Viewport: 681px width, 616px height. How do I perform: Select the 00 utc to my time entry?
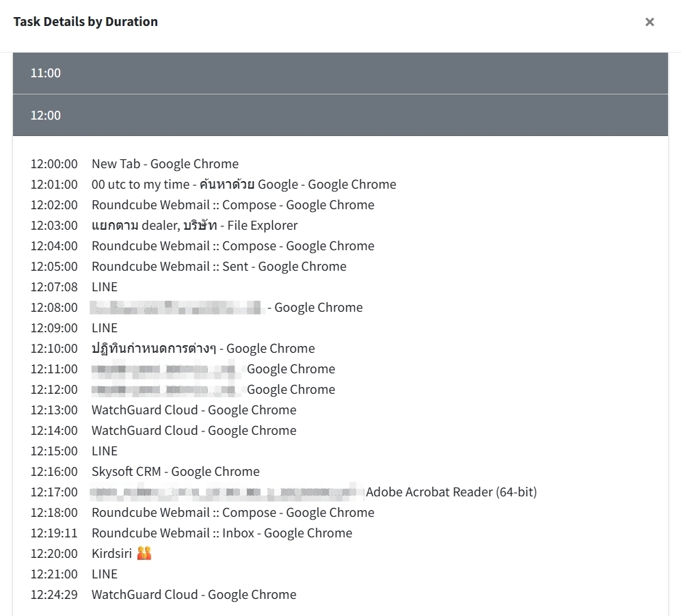[x=213, y=184]
